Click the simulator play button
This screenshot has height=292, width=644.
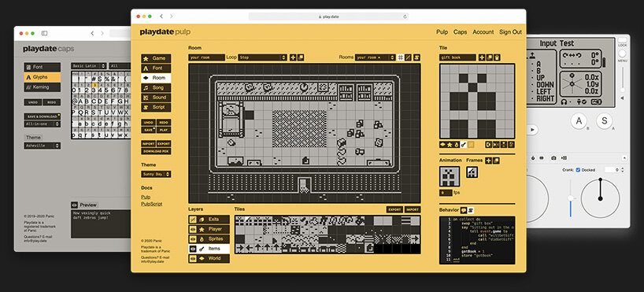533,130
